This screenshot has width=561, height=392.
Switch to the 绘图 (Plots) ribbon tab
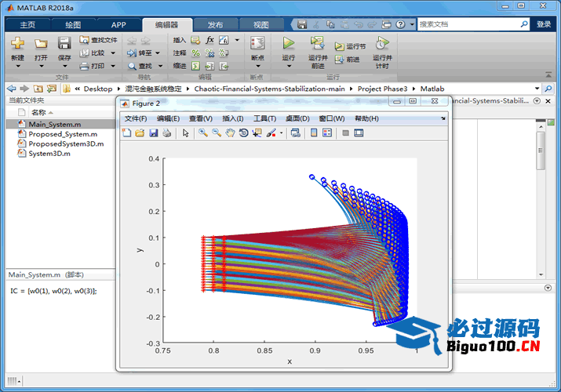[73, 24]
